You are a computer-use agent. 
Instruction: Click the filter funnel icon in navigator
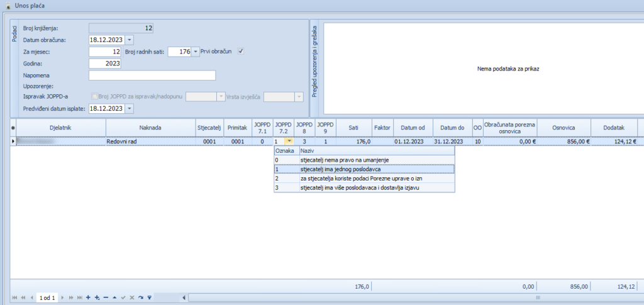[149, 297]
